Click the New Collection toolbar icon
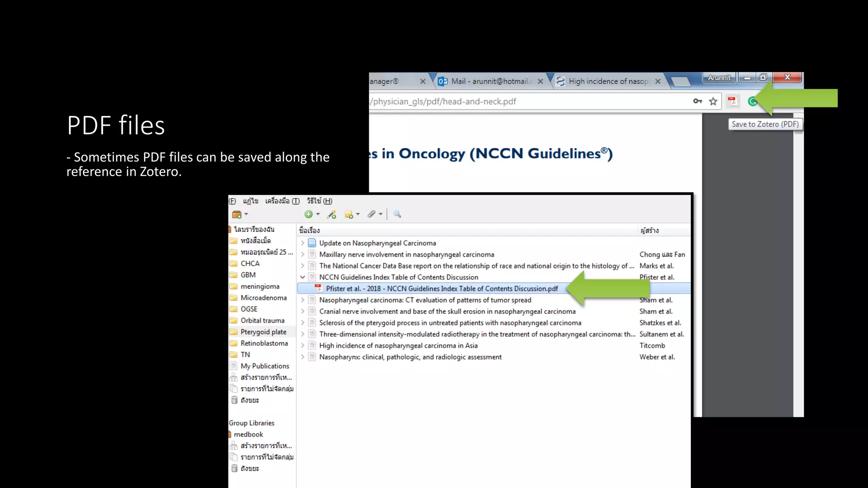Viewport: 868px width, 488px height. [x=237, y=214]
